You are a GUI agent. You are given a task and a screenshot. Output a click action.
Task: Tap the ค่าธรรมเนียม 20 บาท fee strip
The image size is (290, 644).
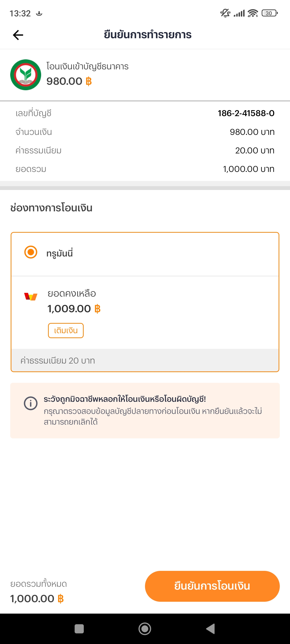pos(145,360)
